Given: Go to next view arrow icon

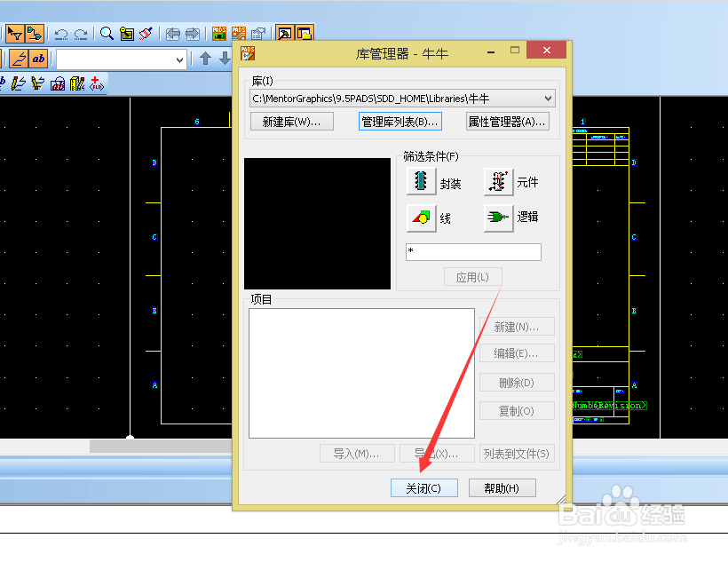Looking at the screenshot, I should tap(193, 34).
